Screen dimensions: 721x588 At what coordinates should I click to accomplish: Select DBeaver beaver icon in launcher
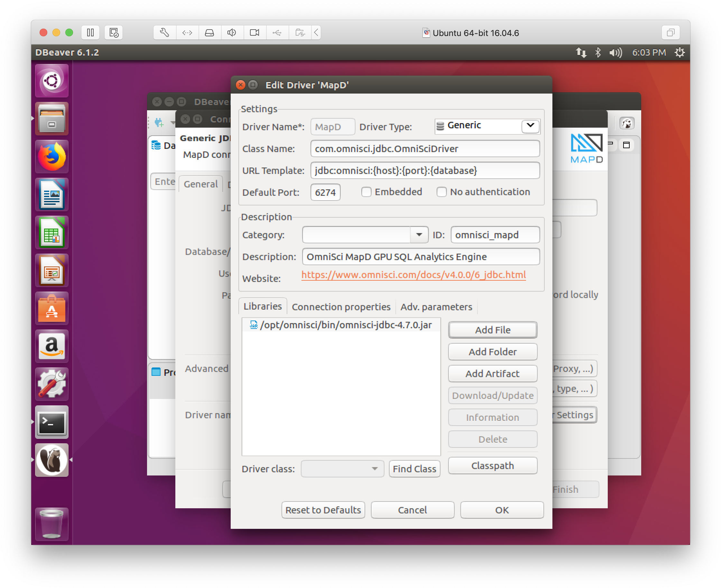tap(51, 460)
